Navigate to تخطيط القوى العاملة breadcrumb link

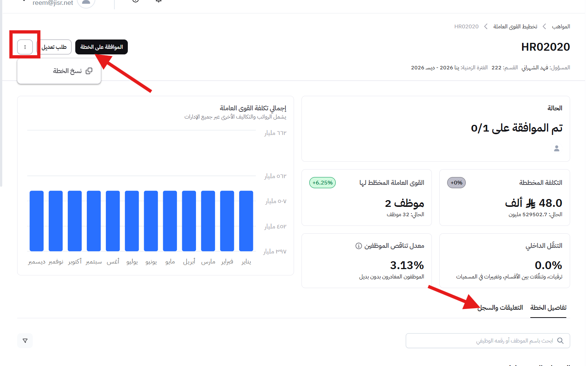pyautogui.click(x=515, y=26)
